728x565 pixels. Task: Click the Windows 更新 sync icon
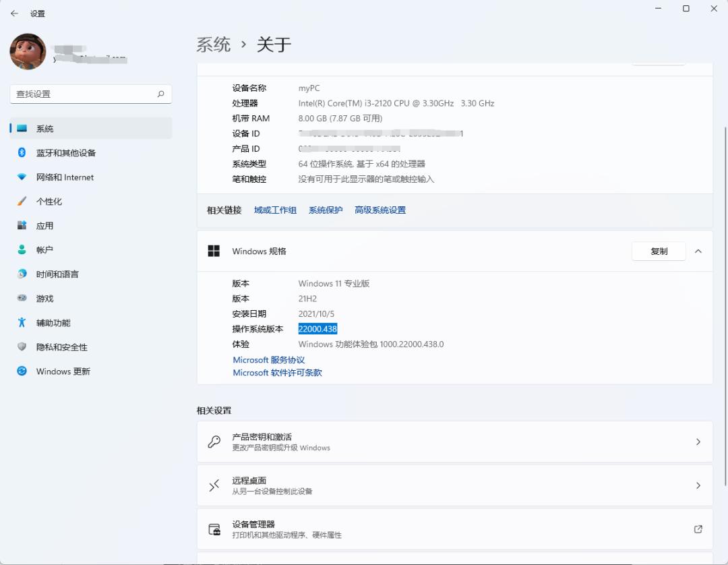click(x=22, y=371)
